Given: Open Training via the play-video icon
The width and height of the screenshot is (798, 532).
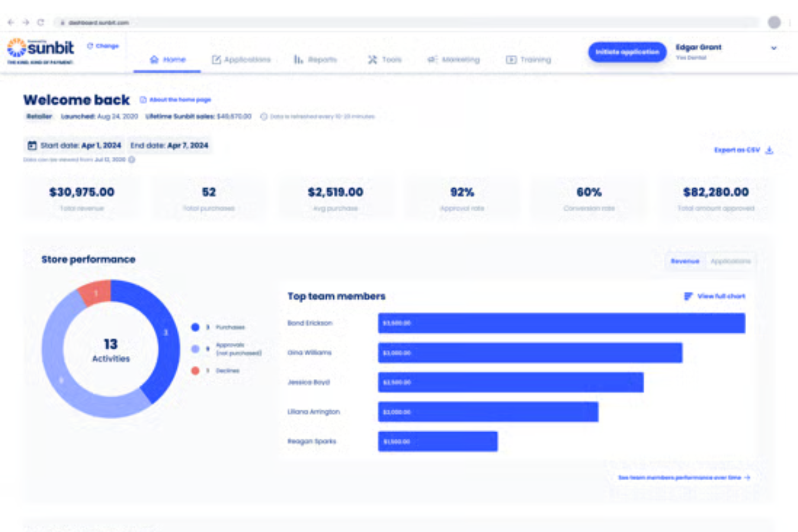Looking at the screenshot, I should click(x=510, y=60).
